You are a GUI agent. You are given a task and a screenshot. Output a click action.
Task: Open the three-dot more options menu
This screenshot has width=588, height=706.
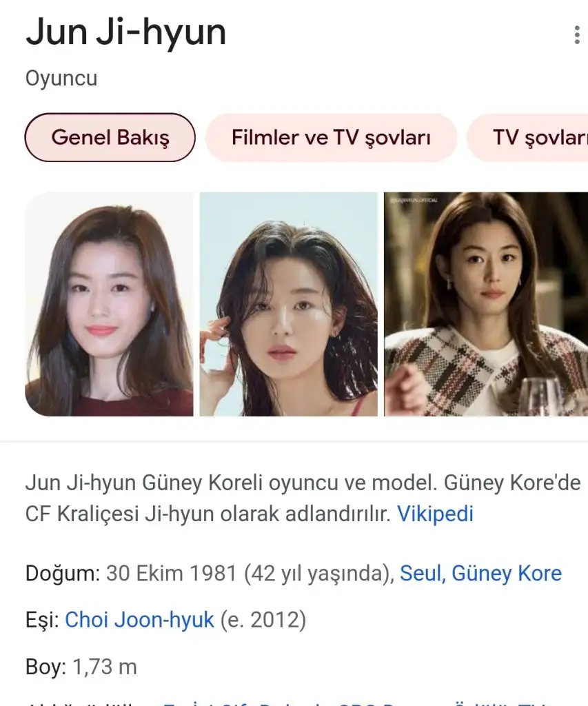click(x=577, y=34)
